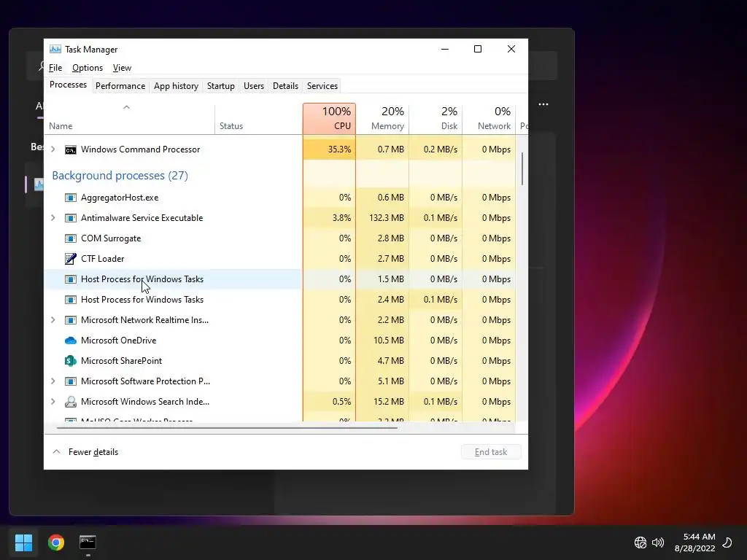747x560 pixels.
Task: Expand the Antimalware Service Executable row
Action: click(53, 218)
